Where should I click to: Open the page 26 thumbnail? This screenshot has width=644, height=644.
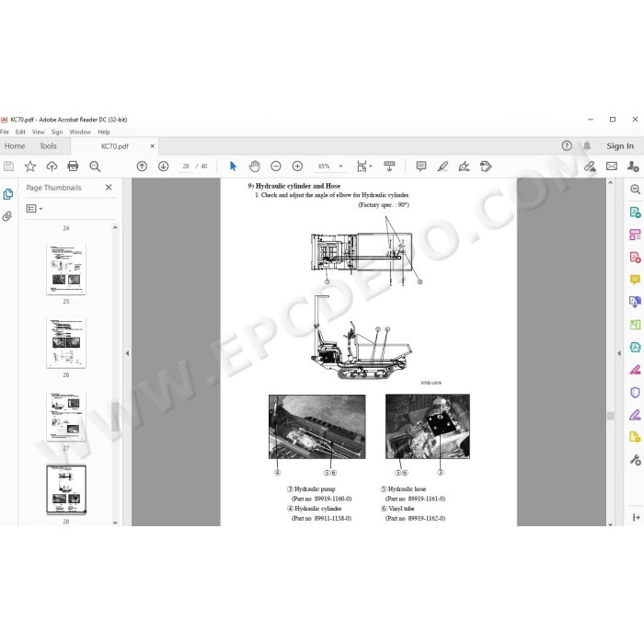pos(66,343)
